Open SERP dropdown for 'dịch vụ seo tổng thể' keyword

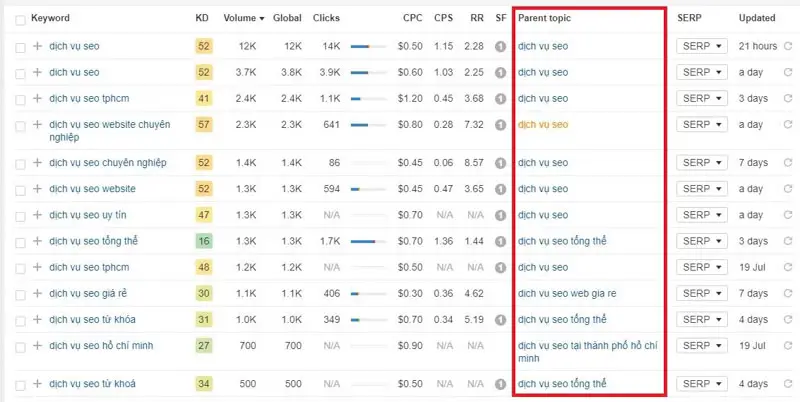[702, 241]
